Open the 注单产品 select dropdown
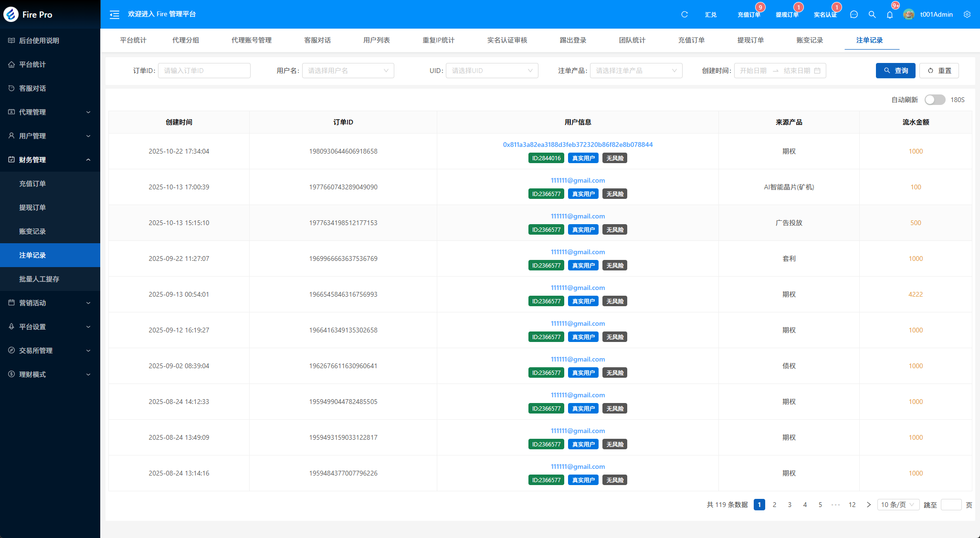Viewport: 980px width, 538px height. 636,71
